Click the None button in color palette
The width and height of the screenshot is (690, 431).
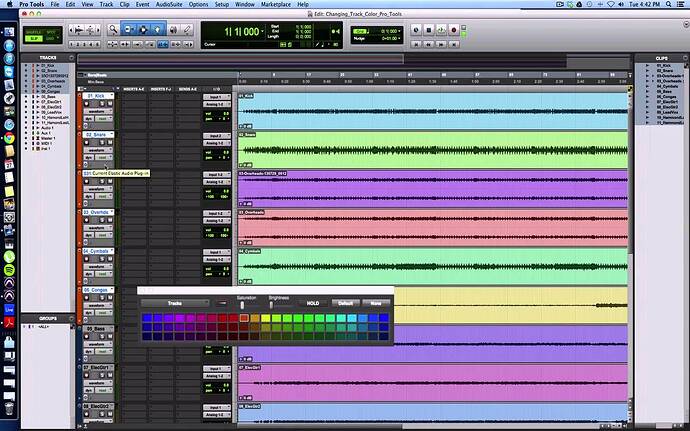tap(376, 303)
